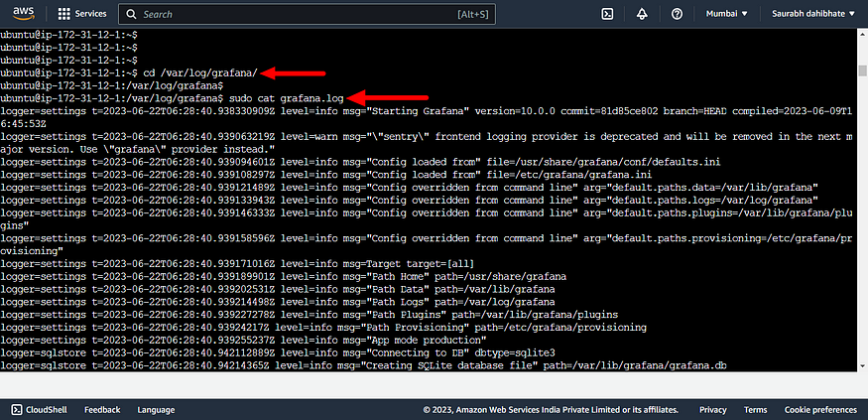
Task: Click the 'version=10.0.0' log text
Action: coord(515,111)
